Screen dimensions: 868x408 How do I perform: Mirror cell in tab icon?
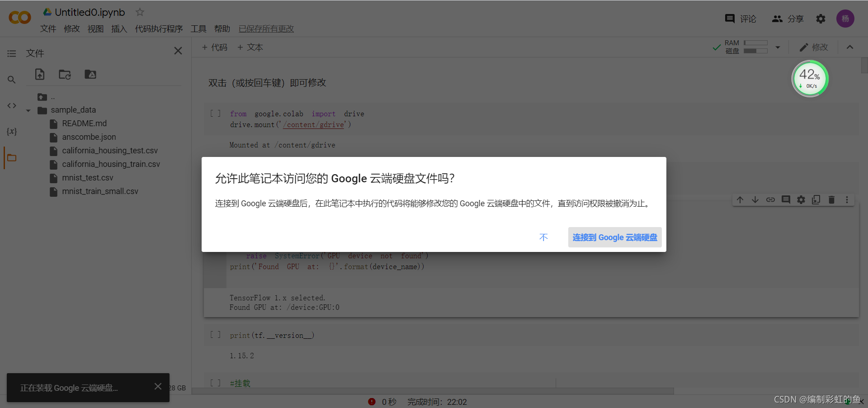(816, 199)
